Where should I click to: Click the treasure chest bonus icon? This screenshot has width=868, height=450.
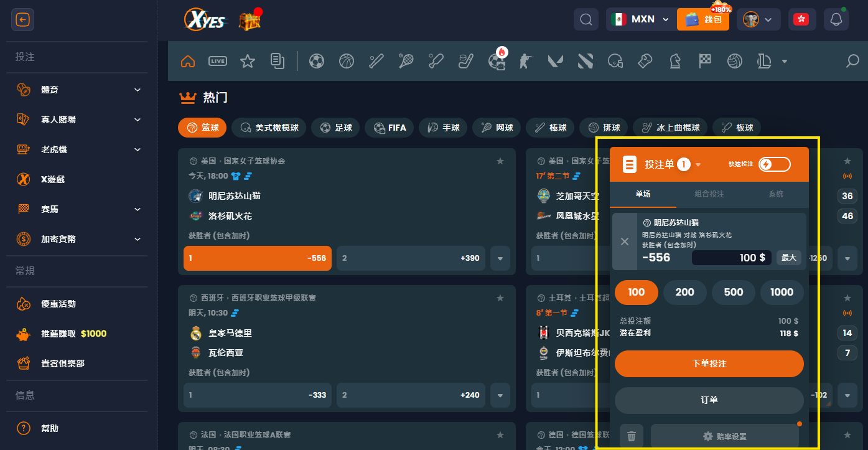point(250,20)
